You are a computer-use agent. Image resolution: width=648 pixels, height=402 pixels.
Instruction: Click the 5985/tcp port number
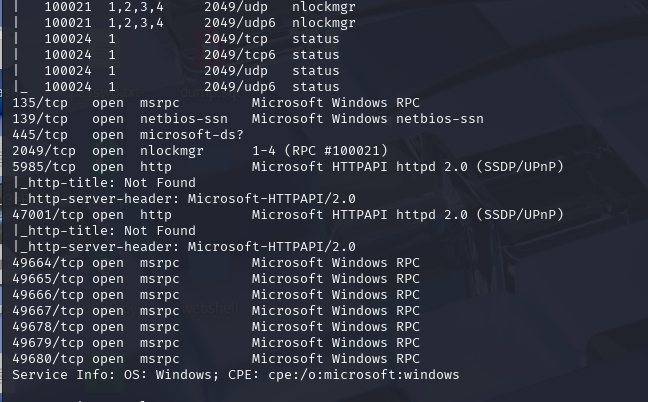click(44, 167)
